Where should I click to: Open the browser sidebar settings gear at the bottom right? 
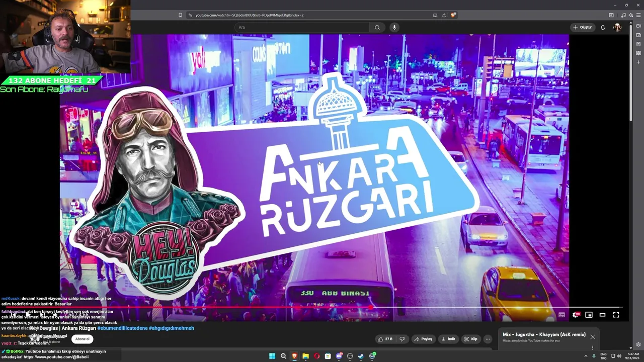[x=638, y=344]
